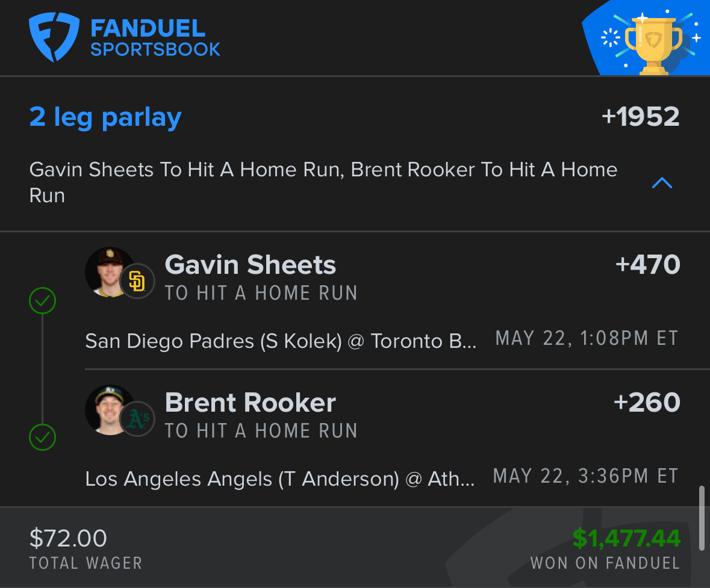
Task: Tap the gold trophy icon
Action: tap(653, 42)
